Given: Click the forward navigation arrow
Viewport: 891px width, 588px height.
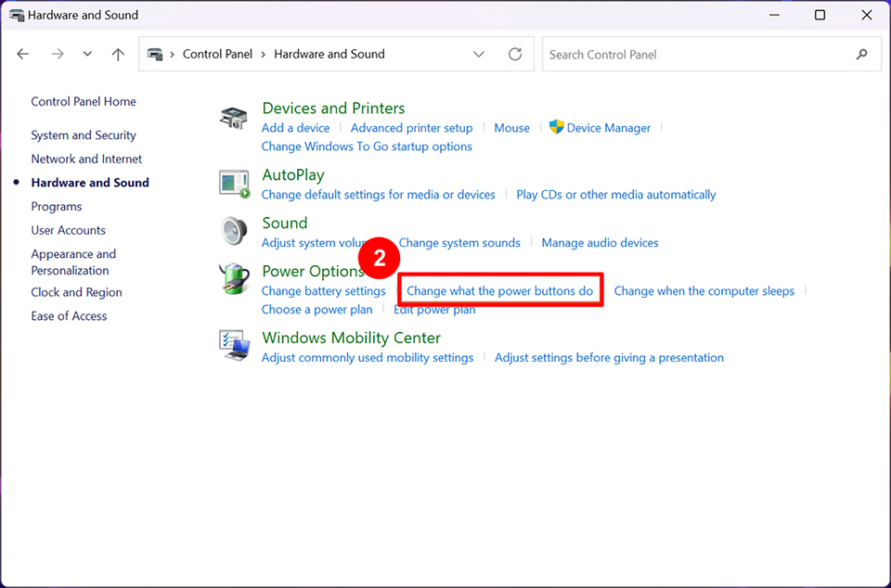Looking at the screenshot, I should coord(58,54).
